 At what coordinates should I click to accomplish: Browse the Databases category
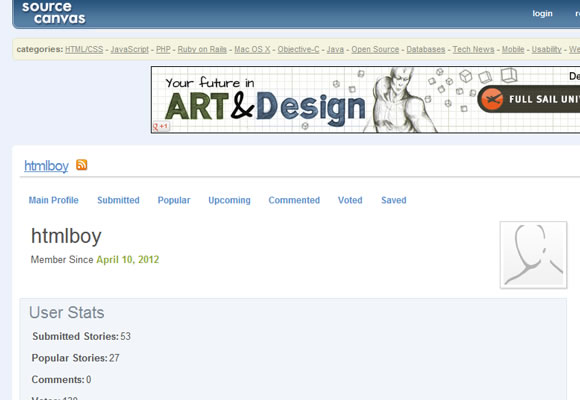pyautogui.click(x=426, y=49)
